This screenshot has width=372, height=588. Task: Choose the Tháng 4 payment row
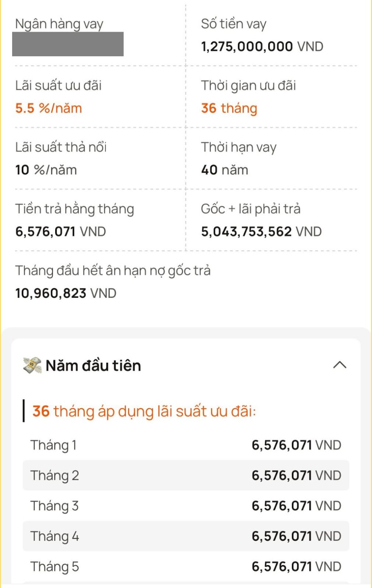[x=186, y=536]
